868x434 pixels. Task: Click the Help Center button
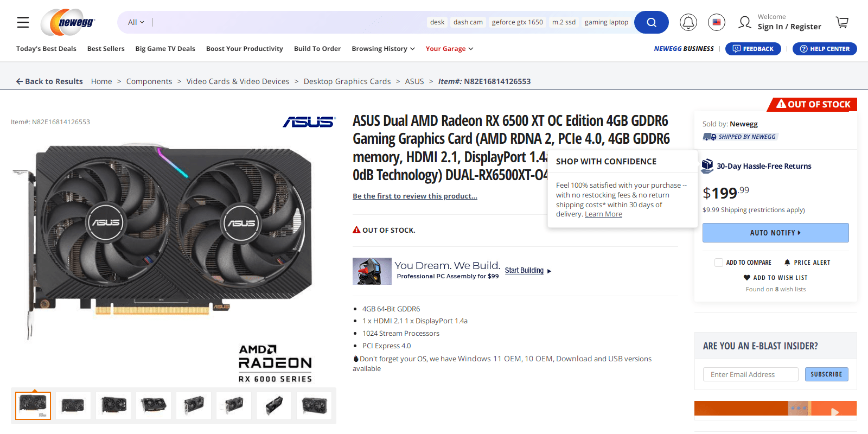pos(825,49)
